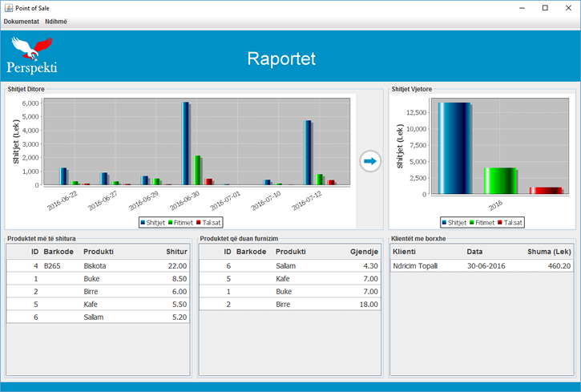Click the 2016-07-12 blue sales bar
581x392 pixels.
308,152
